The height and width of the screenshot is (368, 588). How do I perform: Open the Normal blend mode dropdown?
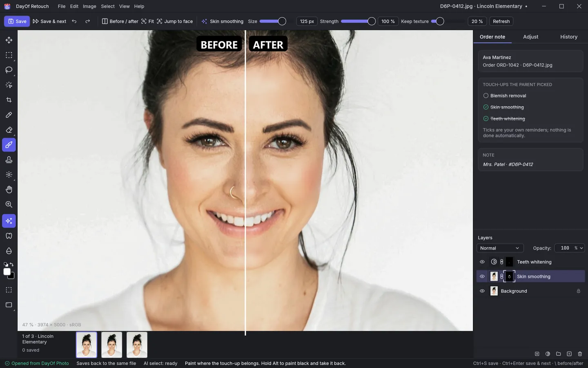[x=500, y=248]
